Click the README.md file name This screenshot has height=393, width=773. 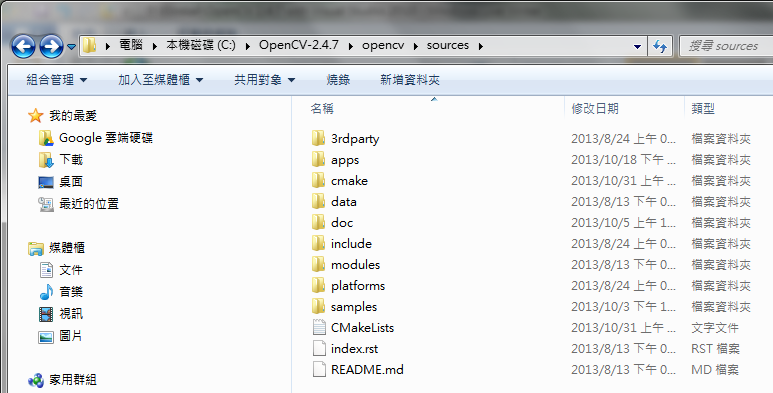pyautogui.click(x=367, y=369)
